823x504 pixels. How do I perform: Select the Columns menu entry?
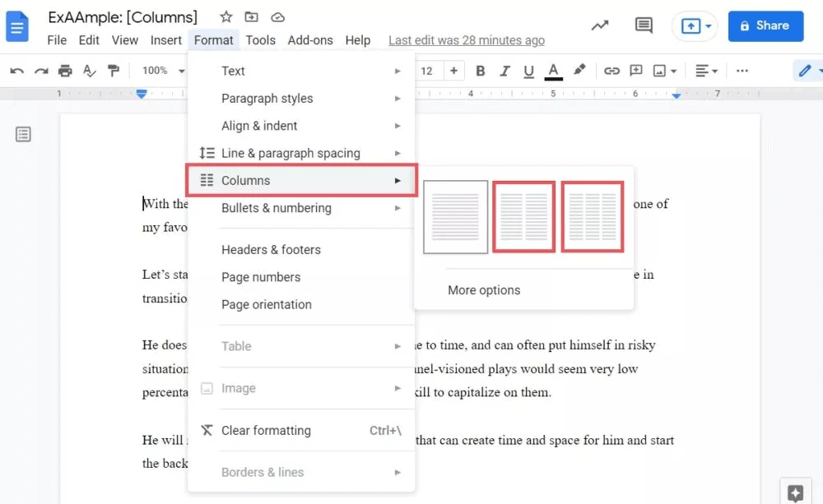(x=301, y=180)
